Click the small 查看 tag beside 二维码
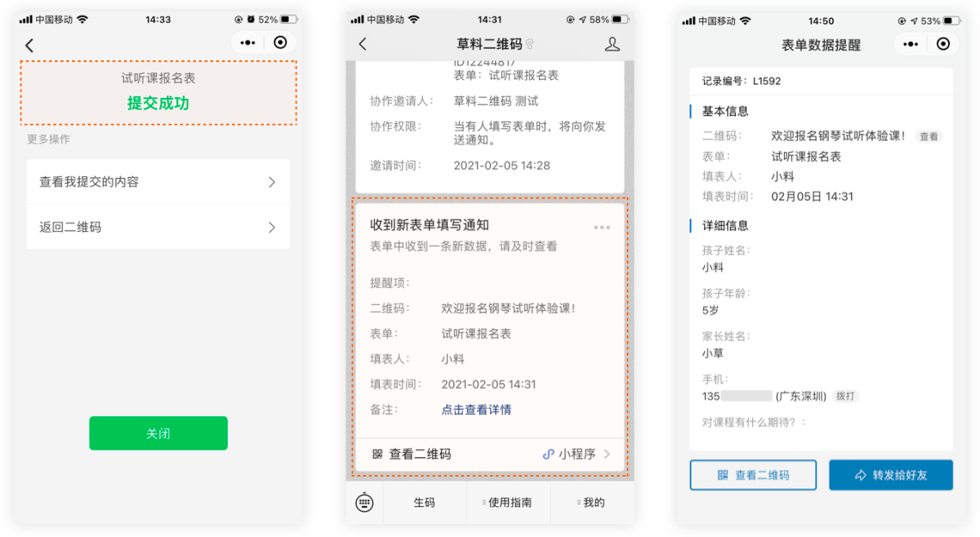The width and height of the screenshot is (980, 537). tap(929, 137)
